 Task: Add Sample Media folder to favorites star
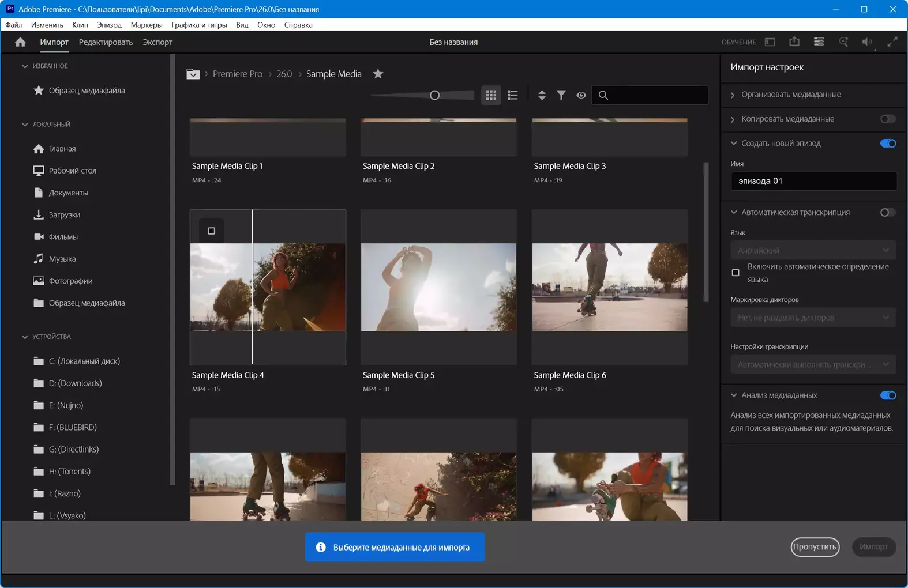coord(378,74)
